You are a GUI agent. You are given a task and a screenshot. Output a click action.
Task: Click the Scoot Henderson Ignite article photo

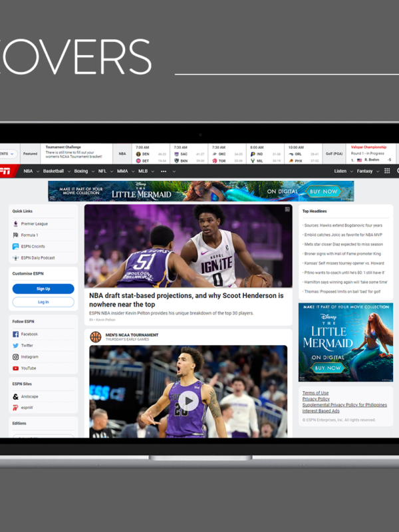pos(188,246)
